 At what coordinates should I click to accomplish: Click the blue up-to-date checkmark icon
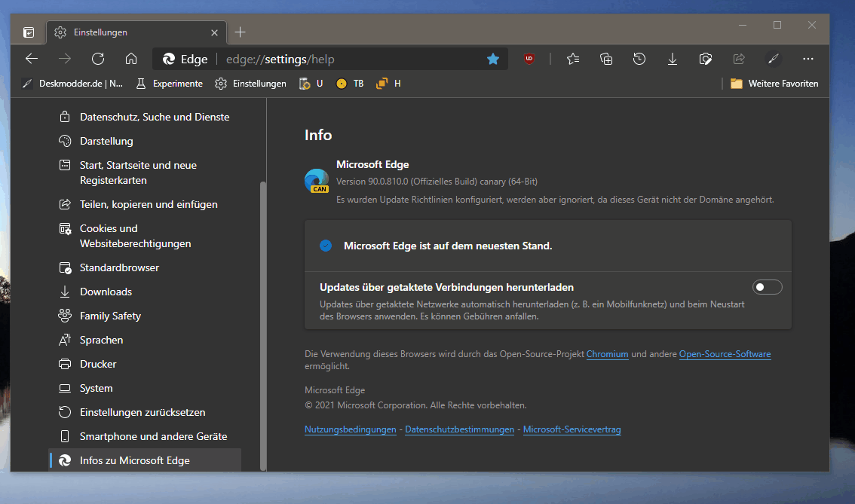pyautogui.click(x=326, y=246)
